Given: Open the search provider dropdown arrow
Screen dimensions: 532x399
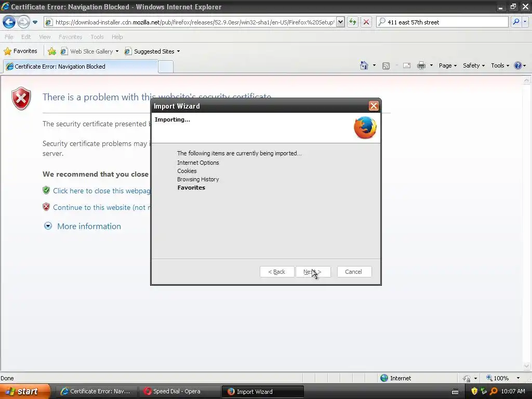Looking at the screenshot, I should coord(525,22).
